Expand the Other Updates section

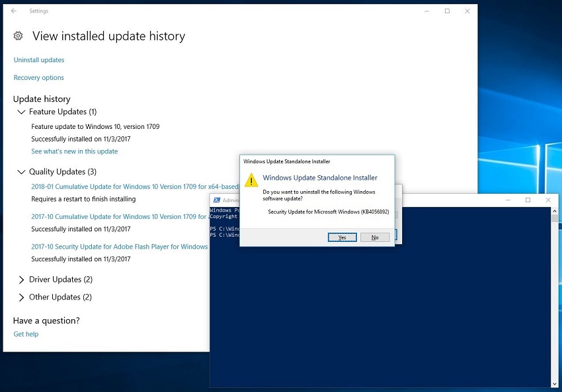pos(21,297)
